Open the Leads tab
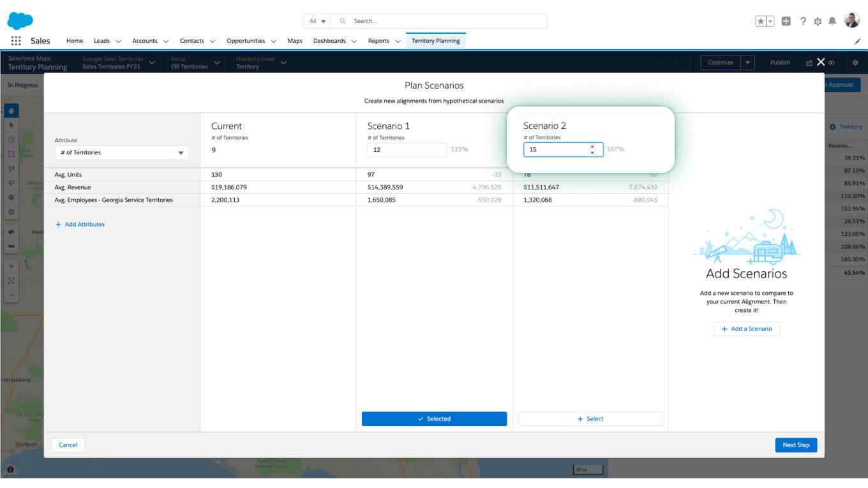This screenshot has width=868, height=488. (x=101, y=41)
